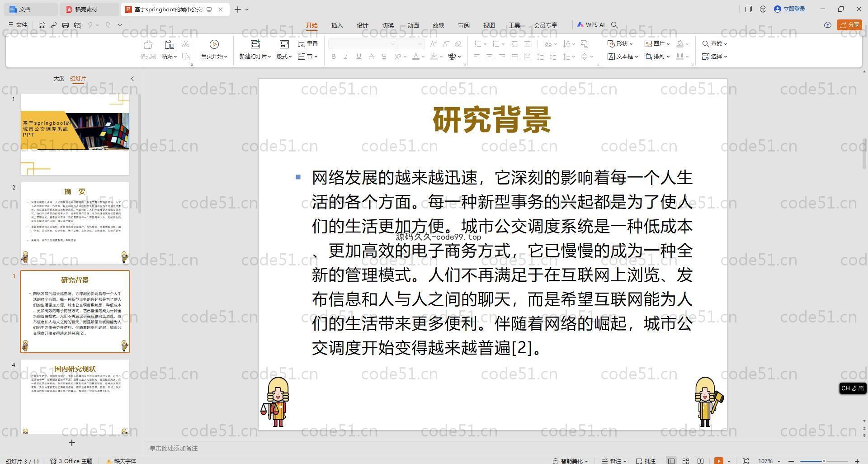
Task: Click the Copy icon below scissors
Action: (x=186, y=57)
